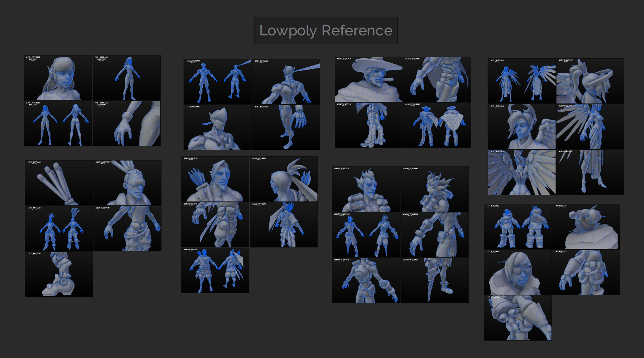The image size is (644, 358).
Task: Select the Mercy back wings closeup image
Action: (522, 172)
